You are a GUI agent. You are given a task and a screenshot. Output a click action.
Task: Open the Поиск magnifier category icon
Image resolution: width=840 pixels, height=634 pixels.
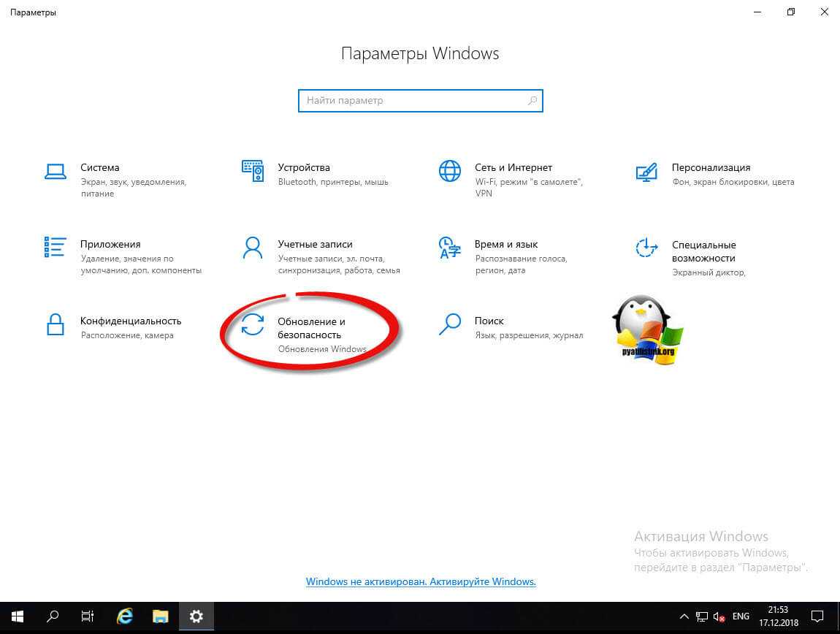coord(449,324)
